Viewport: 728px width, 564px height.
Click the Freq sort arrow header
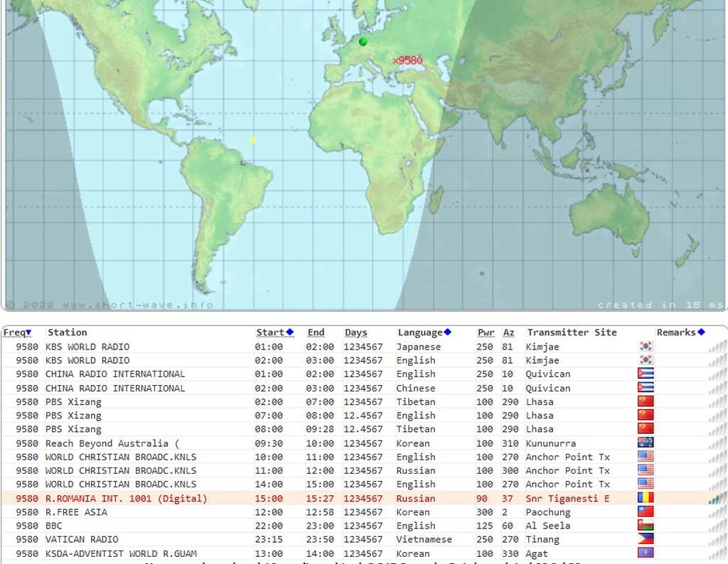coord(17,332)
